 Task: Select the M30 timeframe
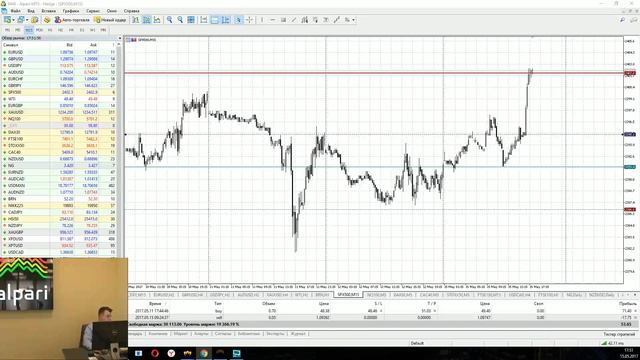pos(40,30)
